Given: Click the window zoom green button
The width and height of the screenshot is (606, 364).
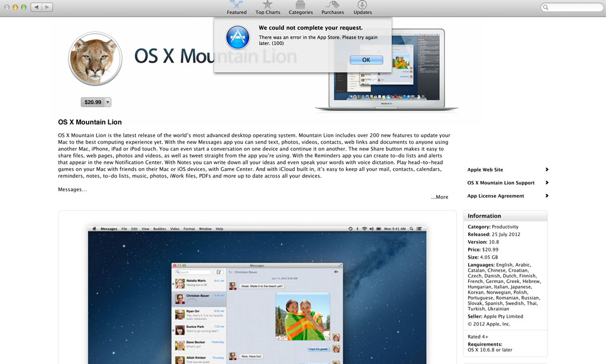Looking at the screenshot, I should tap(24, 7).
